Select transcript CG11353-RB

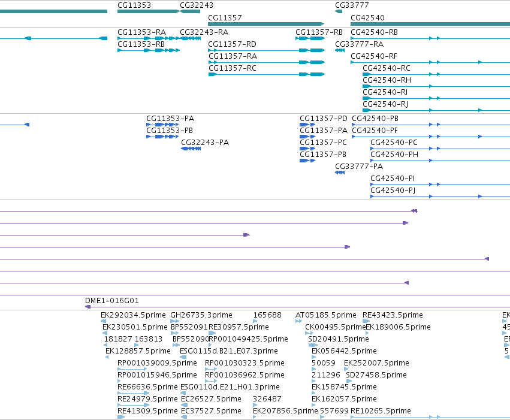pos(141,44)
